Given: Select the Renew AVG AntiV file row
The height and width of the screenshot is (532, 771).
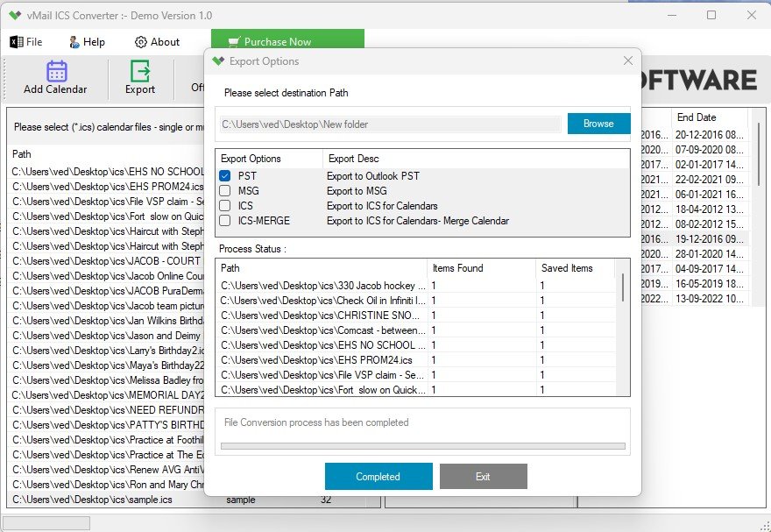Looking at the screenshot, I should point(106,470).
